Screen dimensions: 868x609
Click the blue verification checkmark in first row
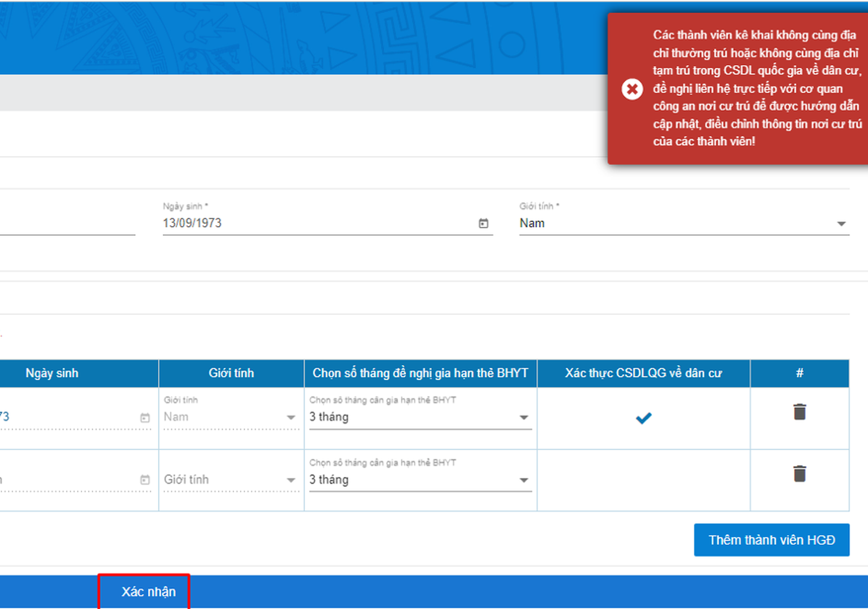(x=643, y=418)
